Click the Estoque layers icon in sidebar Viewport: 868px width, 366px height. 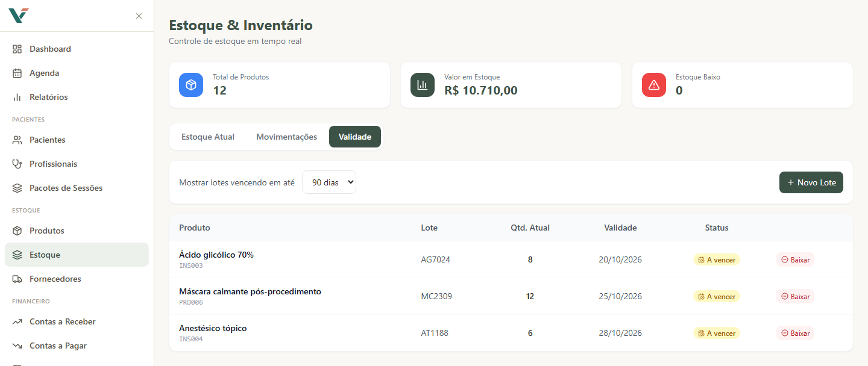(x=17, y=255)
